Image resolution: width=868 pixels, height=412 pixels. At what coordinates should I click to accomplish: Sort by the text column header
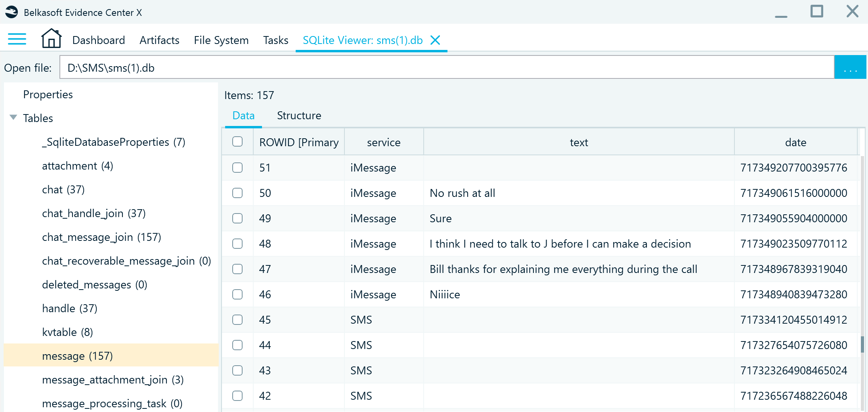[x=579, y=142]
